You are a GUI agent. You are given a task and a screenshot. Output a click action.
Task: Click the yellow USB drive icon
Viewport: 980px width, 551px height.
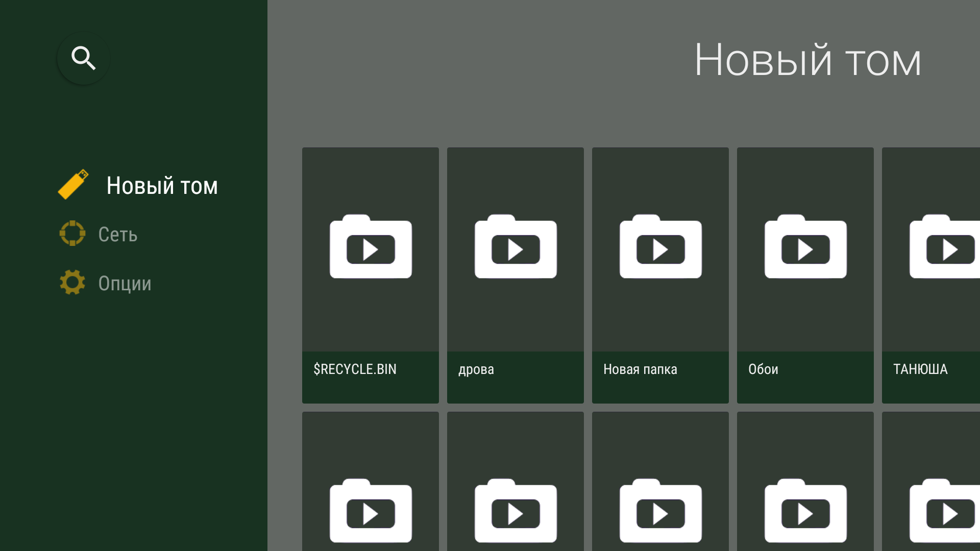coord(73,185)
